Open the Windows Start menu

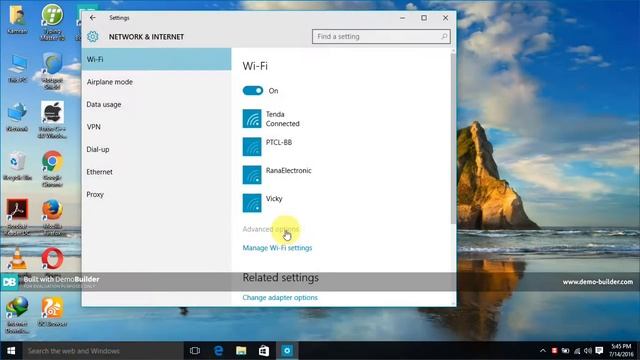coord(11,351)
